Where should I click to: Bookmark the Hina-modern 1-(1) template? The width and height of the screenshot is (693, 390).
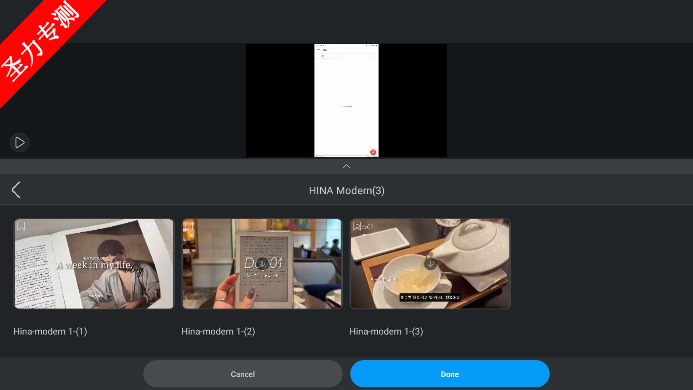coord(21,226)
